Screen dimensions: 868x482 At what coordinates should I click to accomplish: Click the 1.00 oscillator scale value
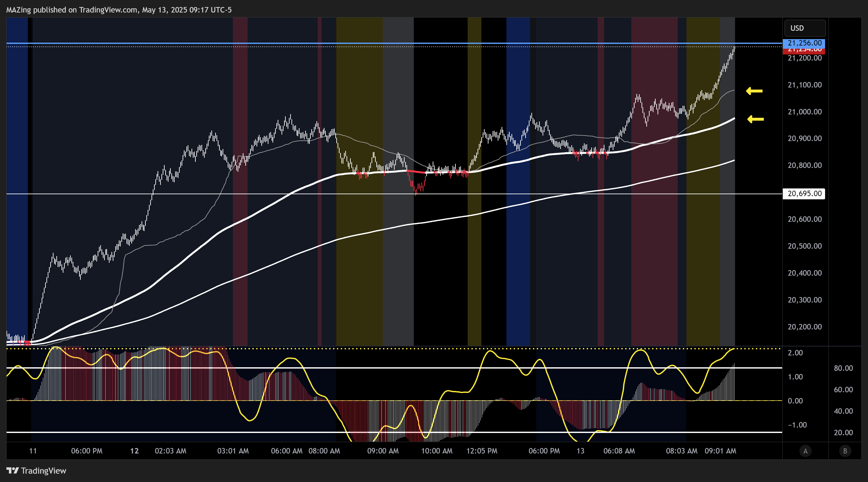tap(795, 377)
